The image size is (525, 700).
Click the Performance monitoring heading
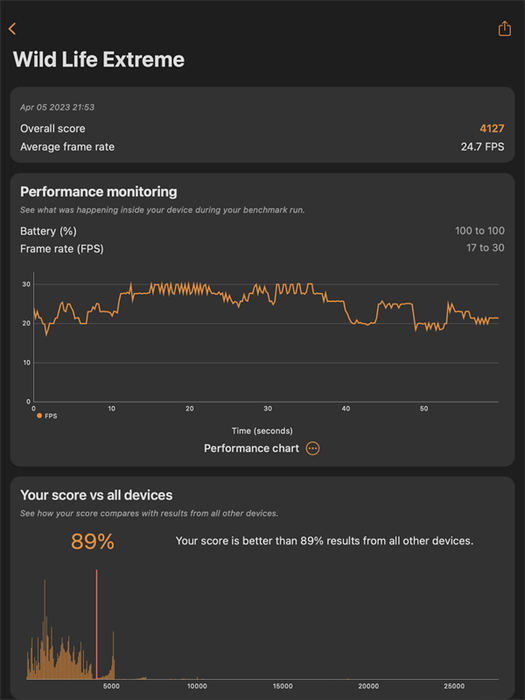[99, 192]
